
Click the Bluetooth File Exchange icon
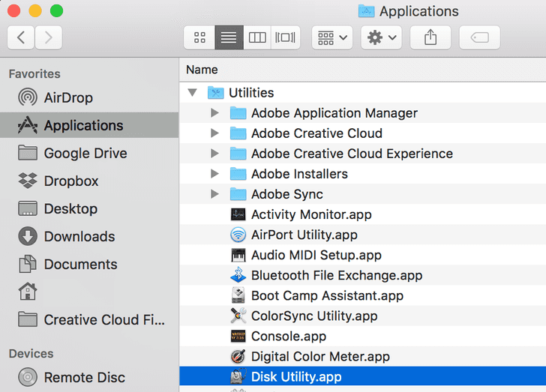pos(238,275)
